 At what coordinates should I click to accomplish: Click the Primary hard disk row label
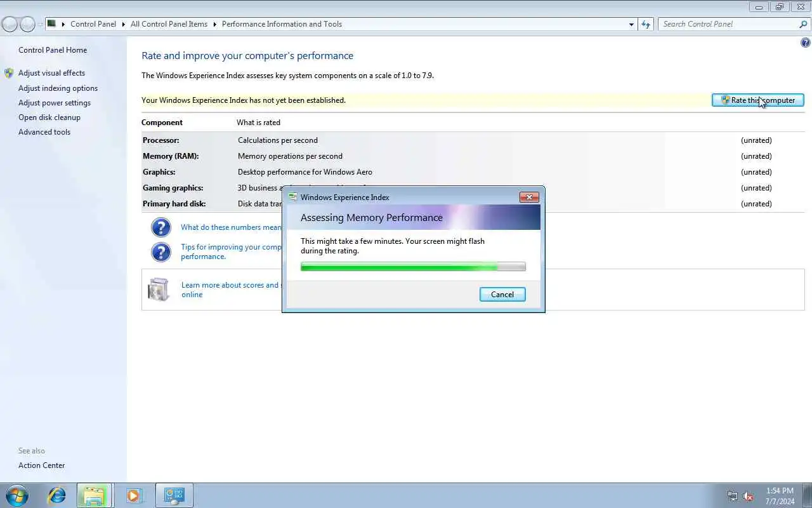click(174, 204)
